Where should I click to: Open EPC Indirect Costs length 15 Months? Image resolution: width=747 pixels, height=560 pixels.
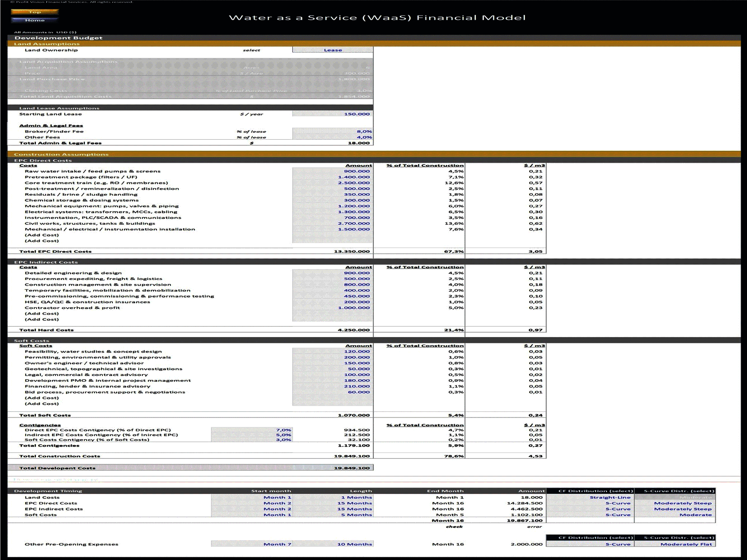tap(333, 509)
